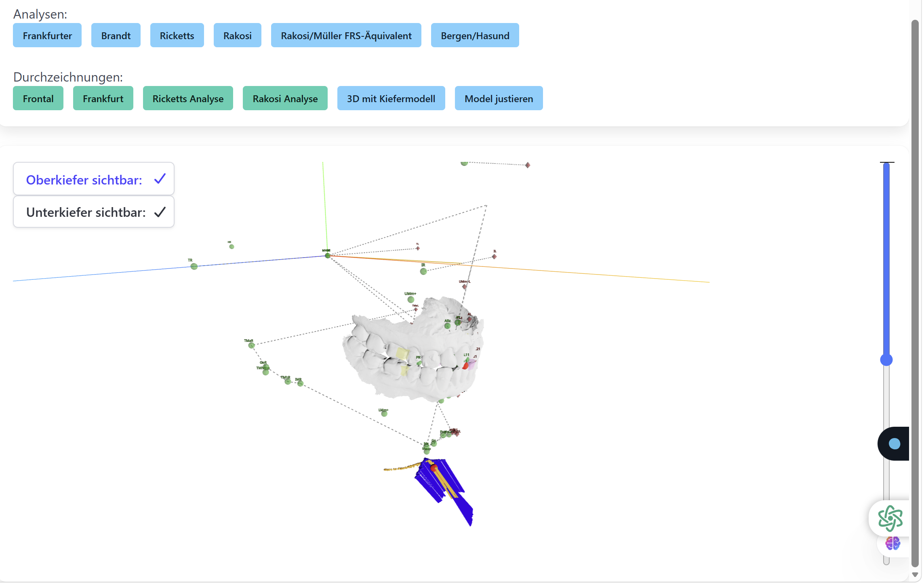The height and width of the screenshot is (585, 924).
Task: Click the purple brain icon
Action: (x=892, y=543)
